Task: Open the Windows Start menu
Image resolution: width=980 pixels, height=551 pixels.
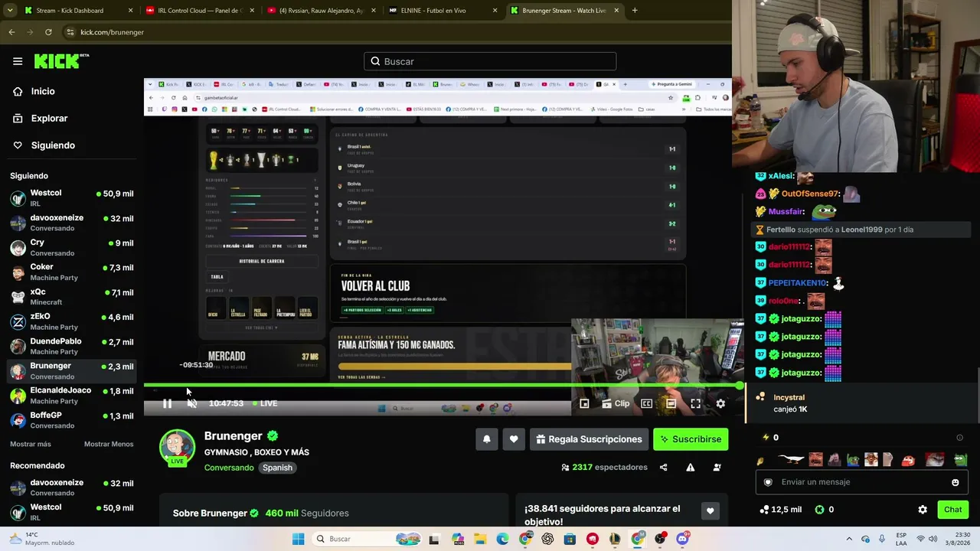Action: [298, 539]
